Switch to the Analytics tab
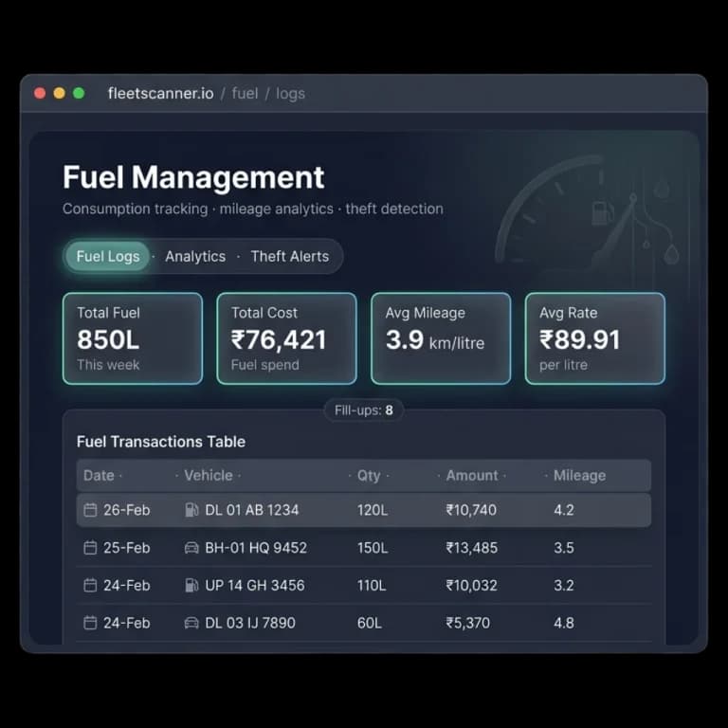The width and height of the screenshot is (728, 728). (195, 256)
